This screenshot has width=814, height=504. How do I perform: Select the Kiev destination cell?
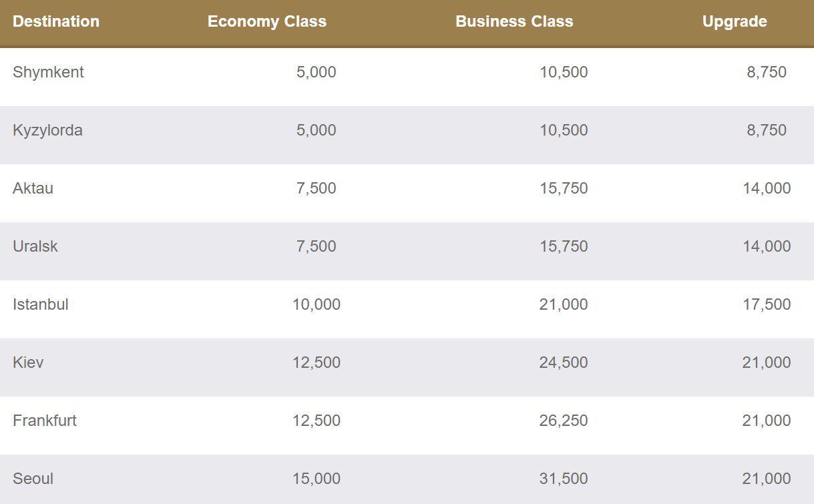point(28,362)
